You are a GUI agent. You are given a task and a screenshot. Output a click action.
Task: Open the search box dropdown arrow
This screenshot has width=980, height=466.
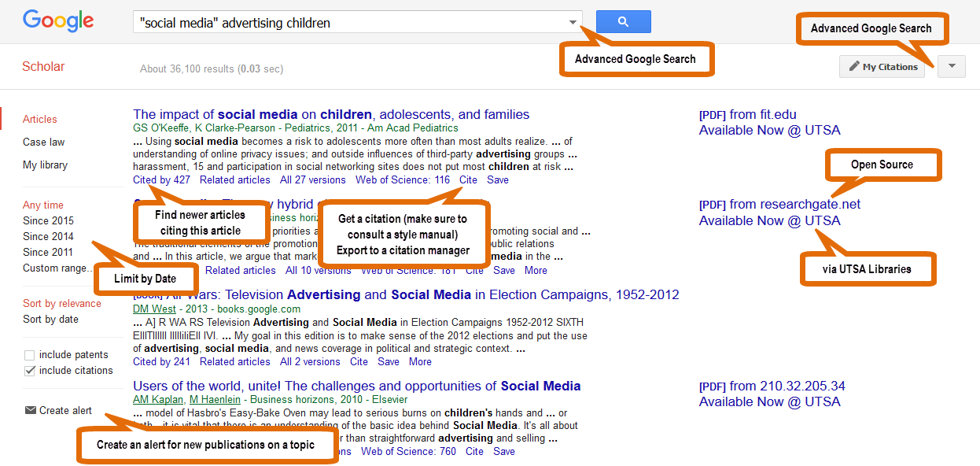coord(572,21)
